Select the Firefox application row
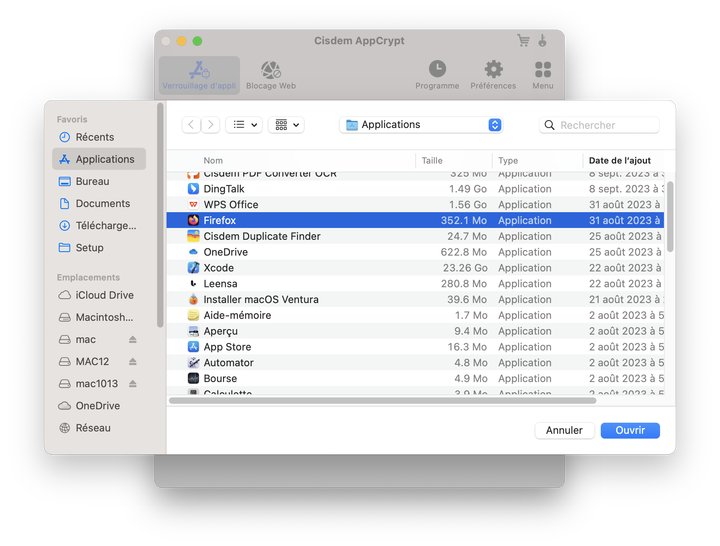The width and height of the screenshot is (720, 546). 416,220
